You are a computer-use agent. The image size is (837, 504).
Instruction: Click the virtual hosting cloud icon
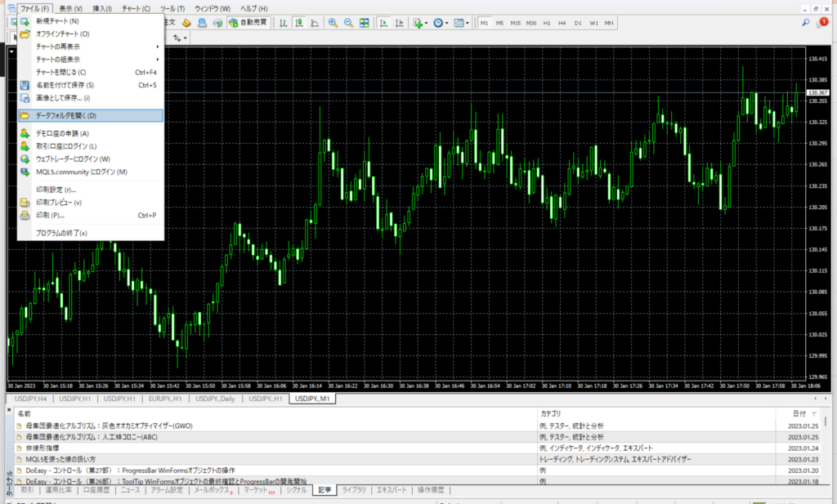(x=202, y=23)
